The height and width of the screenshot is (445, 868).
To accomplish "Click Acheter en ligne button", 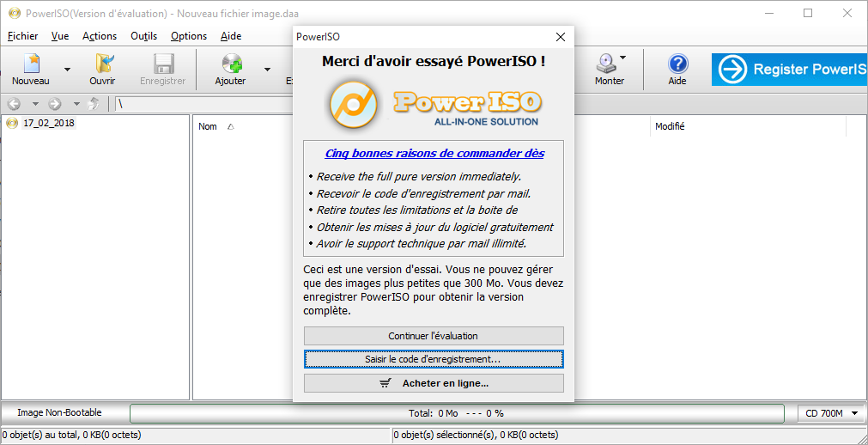I will pos(434,383).
